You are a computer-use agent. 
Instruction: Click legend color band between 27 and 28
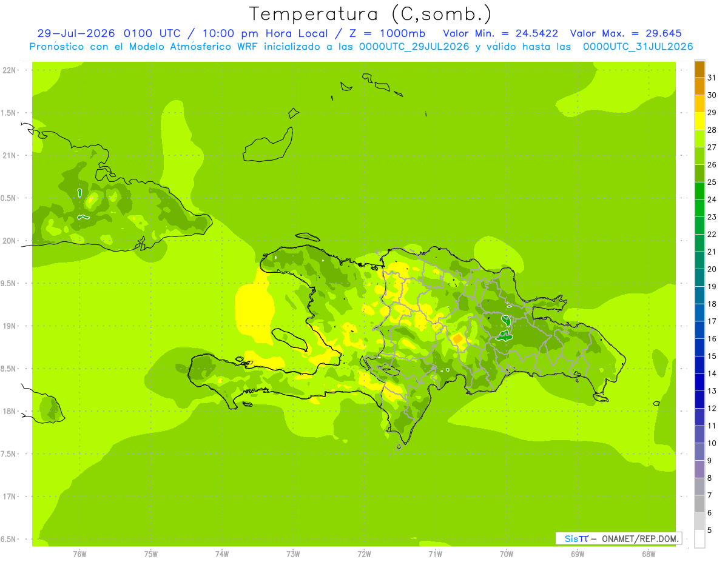pos(699,139)
